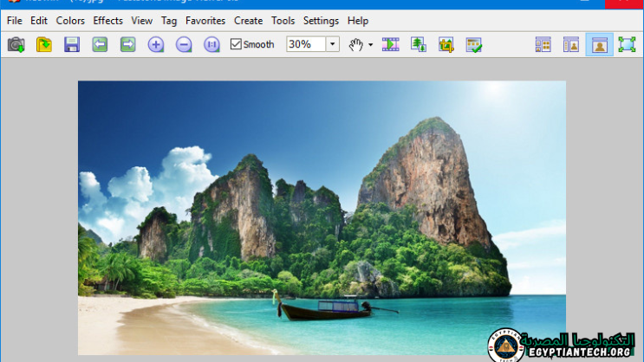Go to previous image arrow icon

click(100, 44)
